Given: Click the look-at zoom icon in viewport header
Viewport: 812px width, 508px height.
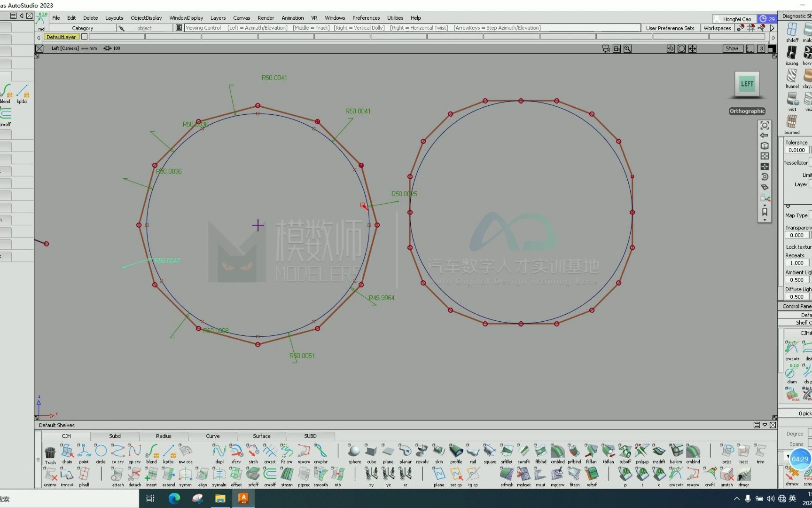Looking at the screenshot, I should [x=627, y=48].
